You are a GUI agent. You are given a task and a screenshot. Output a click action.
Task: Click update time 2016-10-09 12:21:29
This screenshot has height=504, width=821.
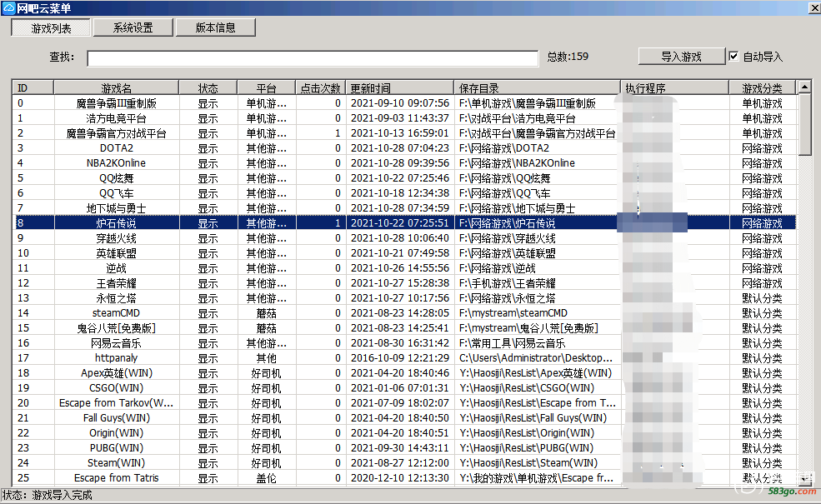[400, 358]
